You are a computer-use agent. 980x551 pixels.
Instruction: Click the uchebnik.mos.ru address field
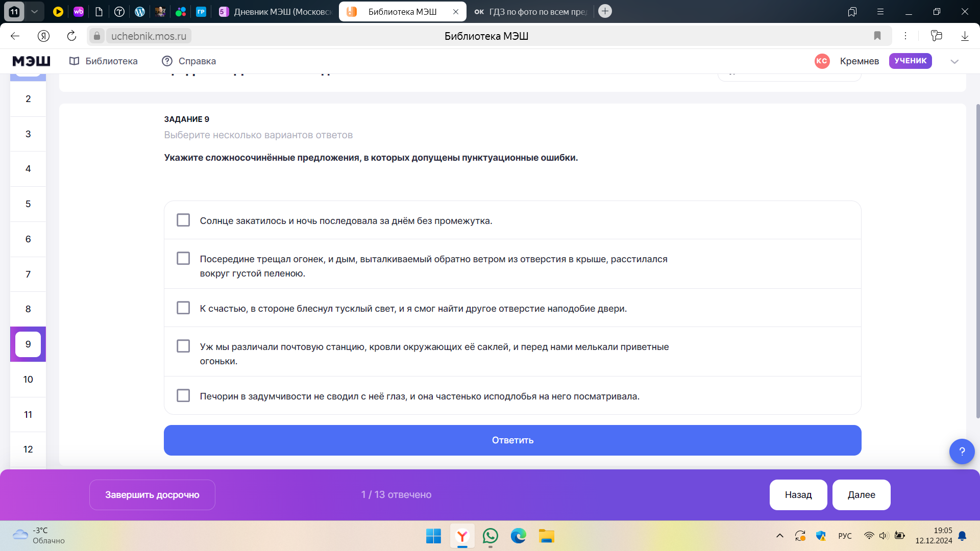pyautogui.click(x=149, y=36)
